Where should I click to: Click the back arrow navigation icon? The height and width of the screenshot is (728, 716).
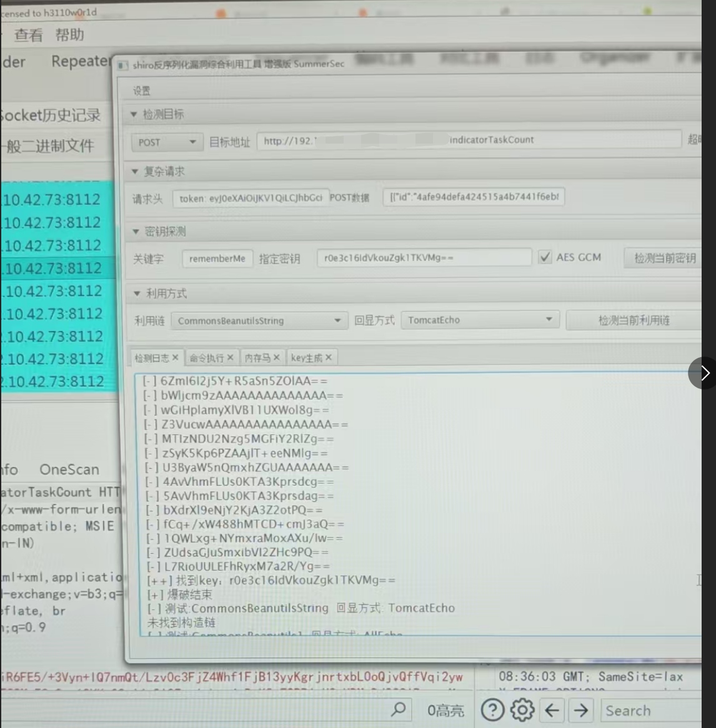point(552,710)
